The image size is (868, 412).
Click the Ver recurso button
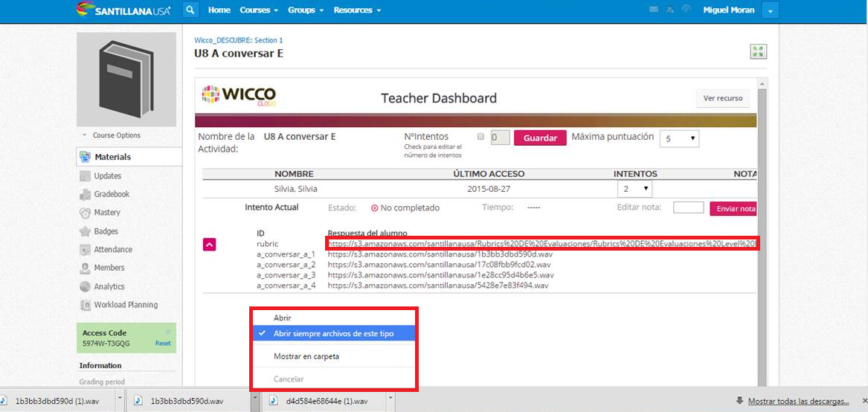(x=722, y=99)
